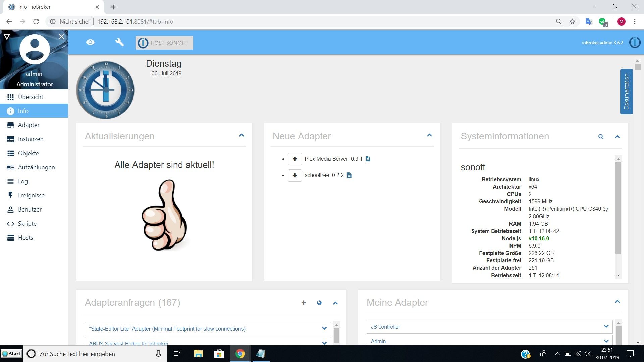The image size is (644, 362).
Task: Click the eye visibility icon in the top bar
Action: click(x=90, y=42)
